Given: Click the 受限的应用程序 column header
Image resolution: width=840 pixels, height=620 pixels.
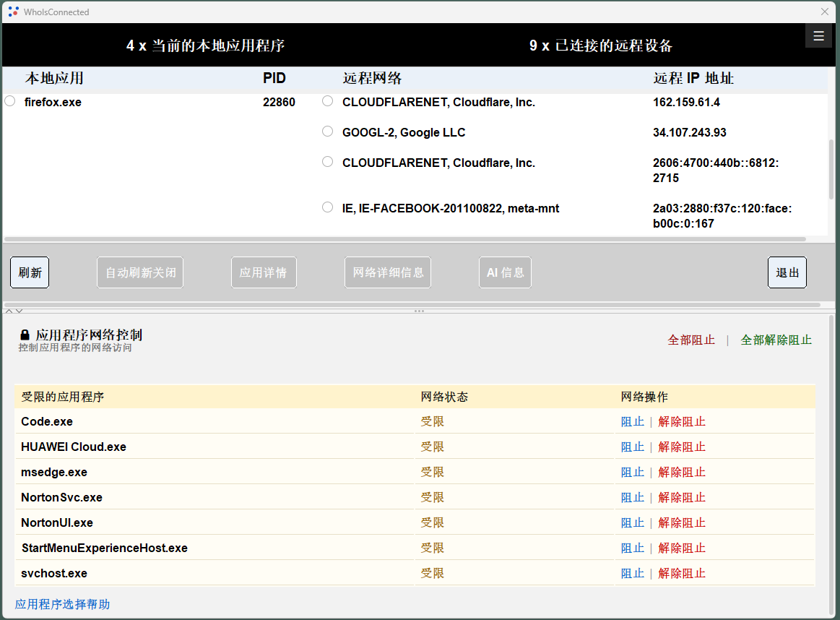Looking at the screenshot, I should click(63, 397).
